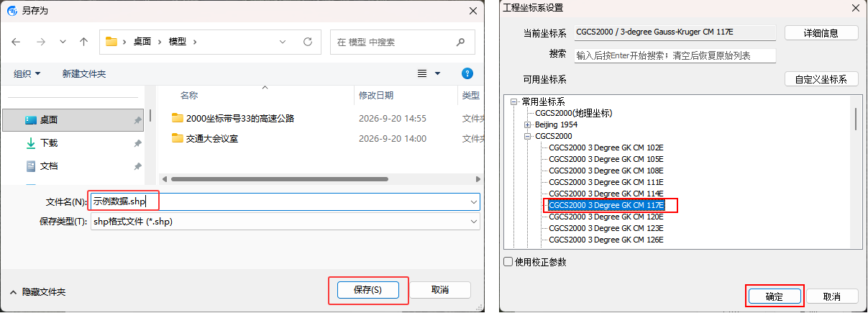Screen dimensions: 868x313
Task: Click the 当前坐标系 value field
Action: pos(675,32)
